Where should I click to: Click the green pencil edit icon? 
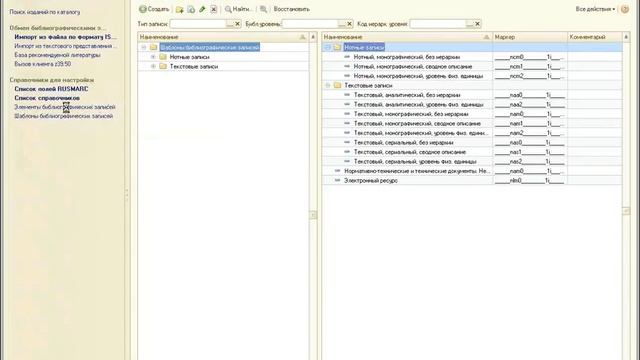202,9
